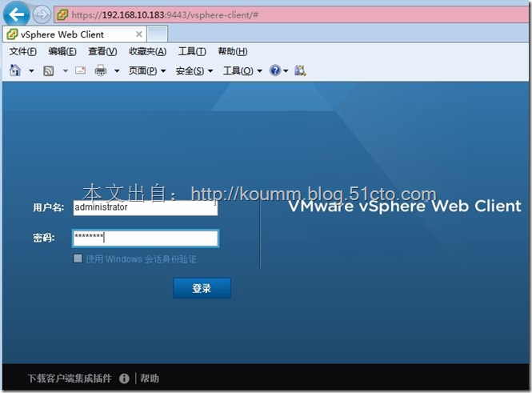Open the 帮助(H) menu
The image size is (532, 393).
pos(233,51)
